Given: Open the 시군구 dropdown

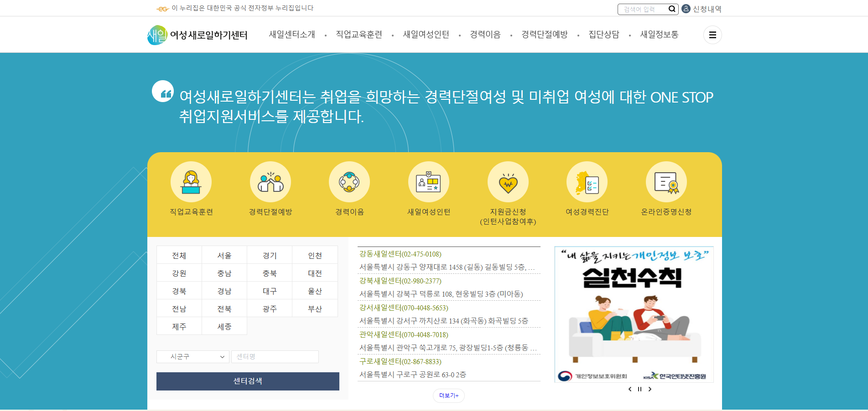Looking at the screenshot, I should pos(192,357).
